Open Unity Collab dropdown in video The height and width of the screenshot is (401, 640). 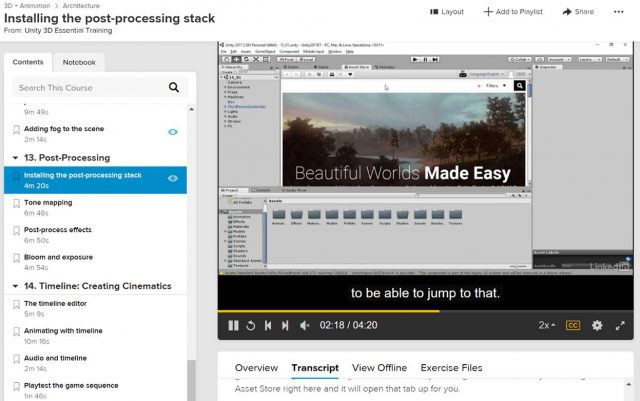[519, 60]
